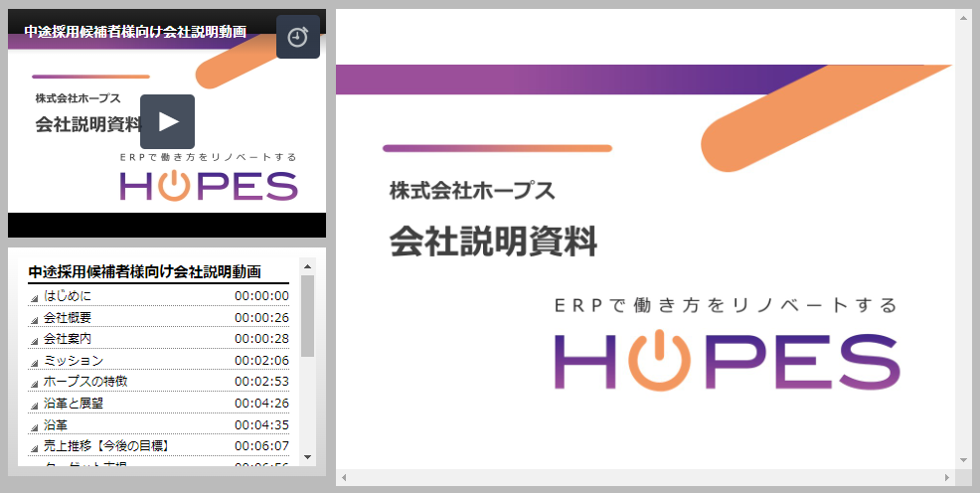This screenshot has height=493, width=980.
Task: Click the marker icon beside ホープスの特徴
Action: click(x=35, y=385)
